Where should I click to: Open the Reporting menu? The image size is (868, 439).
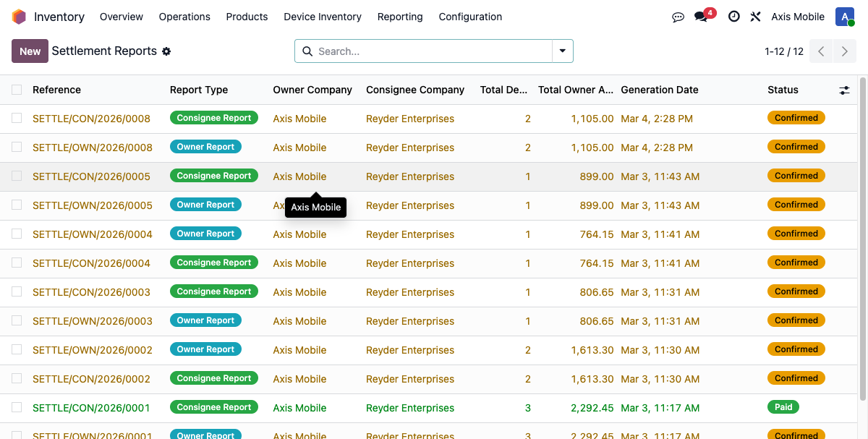(399, 17)
